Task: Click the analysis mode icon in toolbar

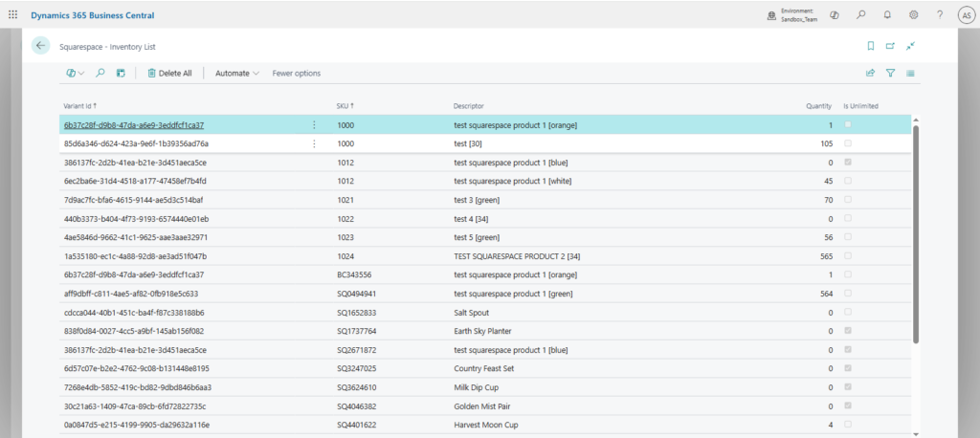Action: pos(121,73)
